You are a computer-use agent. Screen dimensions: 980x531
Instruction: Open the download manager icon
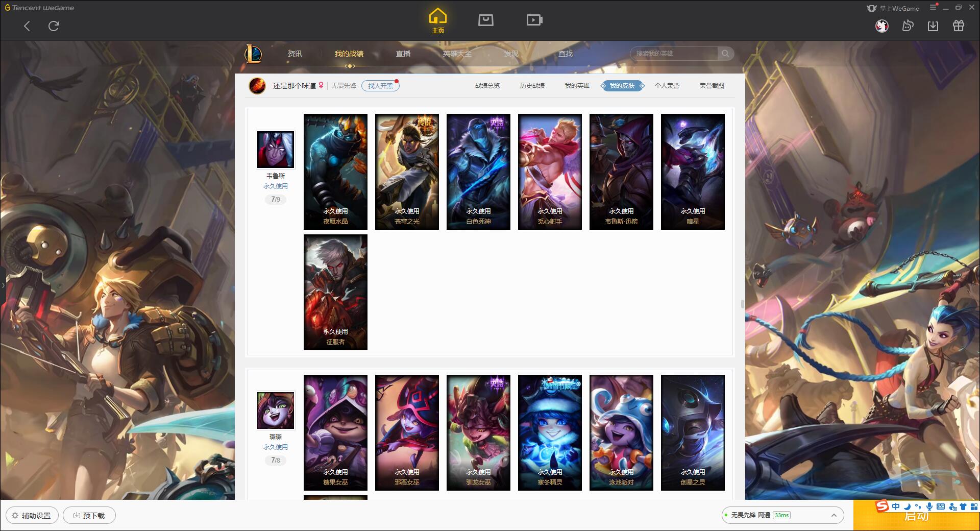(933, 26)
